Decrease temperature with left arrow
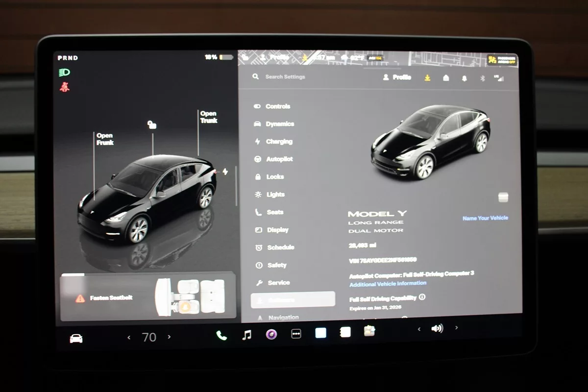The image size is (588, 392). 129,337
